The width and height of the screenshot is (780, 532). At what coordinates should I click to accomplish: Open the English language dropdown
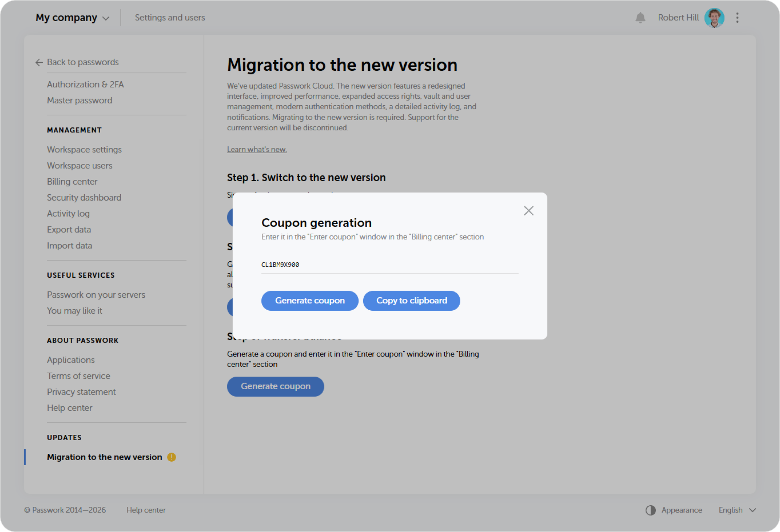tap(737, 510)
